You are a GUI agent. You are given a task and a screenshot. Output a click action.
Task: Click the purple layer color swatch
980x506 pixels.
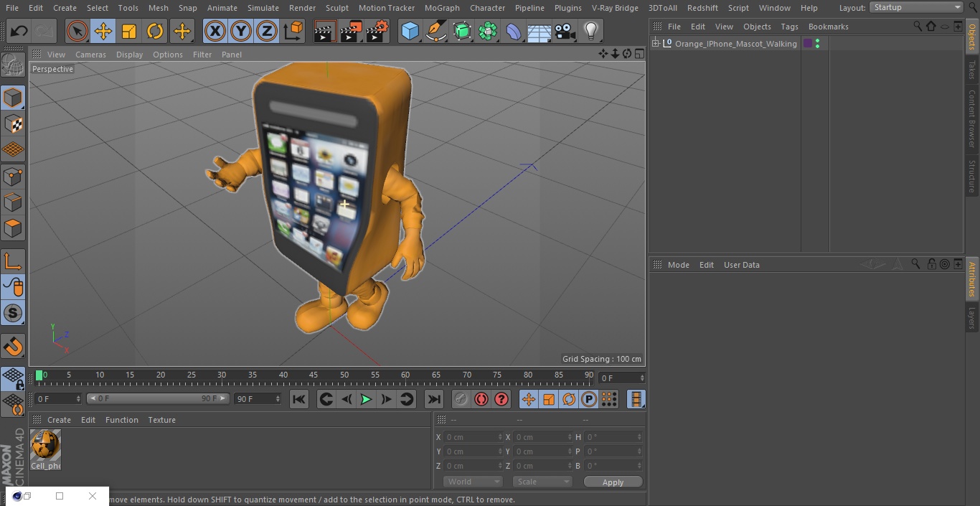tap(808, 44)
